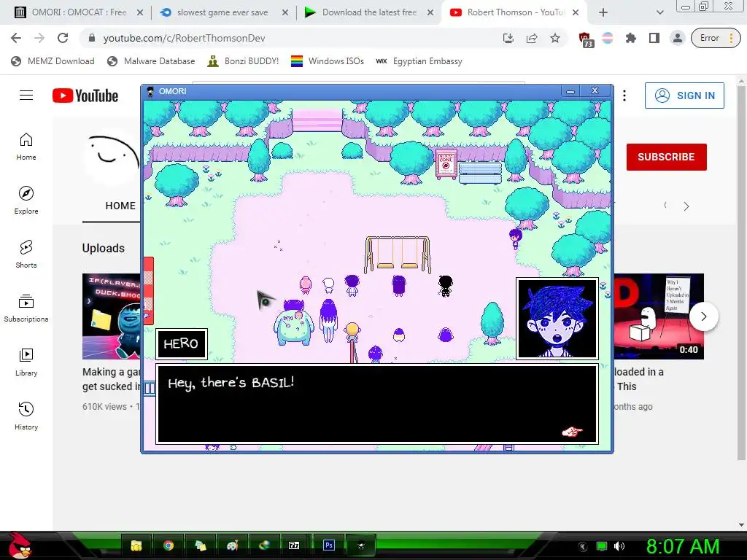Select the channel HOME tab

120,206
